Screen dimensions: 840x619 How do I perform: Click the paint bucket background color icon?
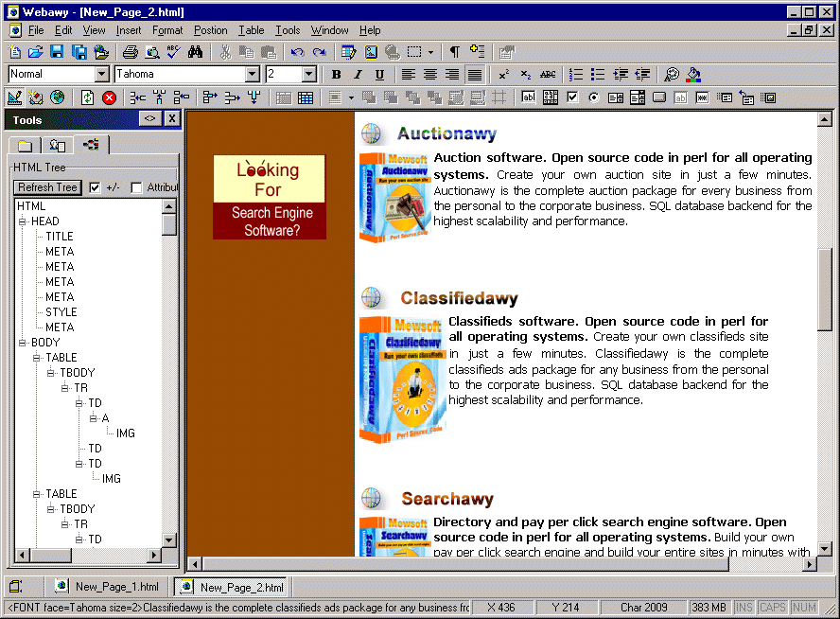click(x=694, y=75)
